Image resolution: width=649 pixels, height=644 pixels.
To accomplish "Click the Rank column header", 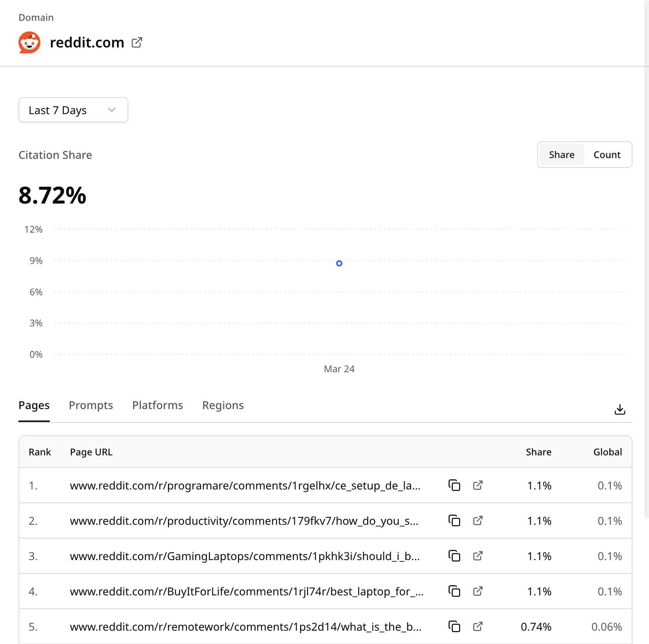I will click(x=40, y=452).
